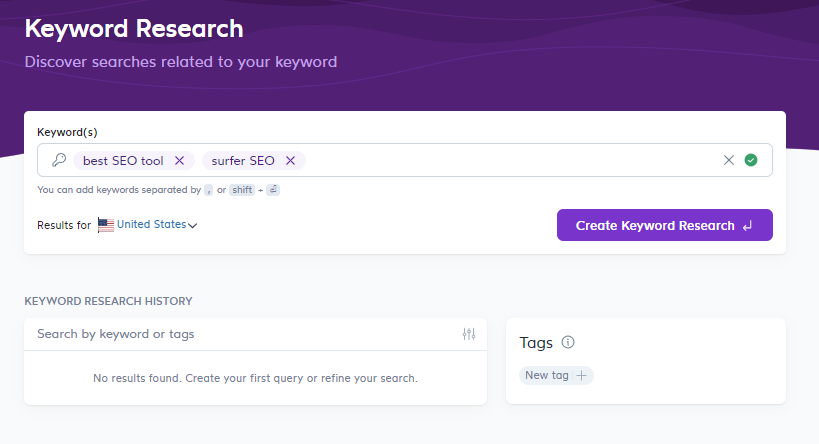Start the Create Keyword Research button
Viewport: 819px width, 444px height.
[664, 225]
